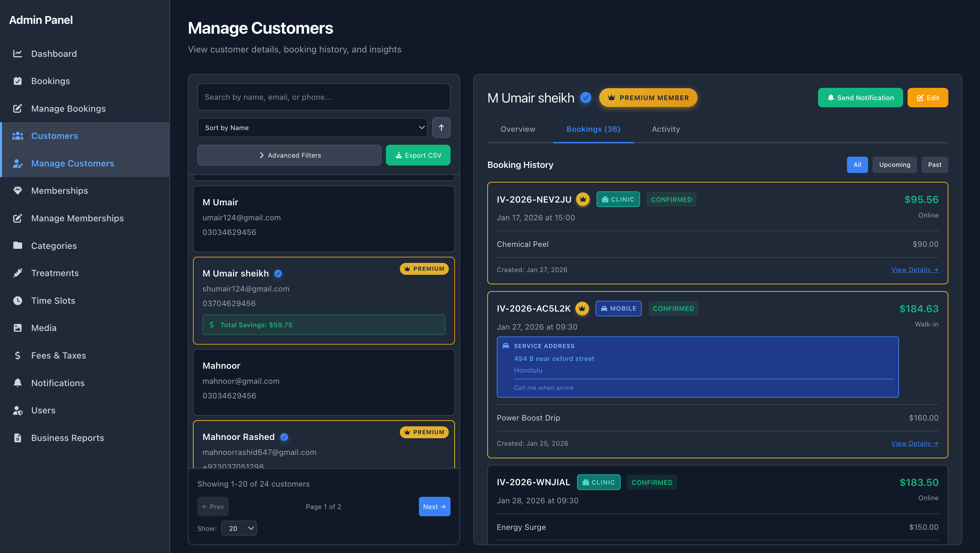
Task: Open Business Reports from the sidebar
Action: (67, 438)
